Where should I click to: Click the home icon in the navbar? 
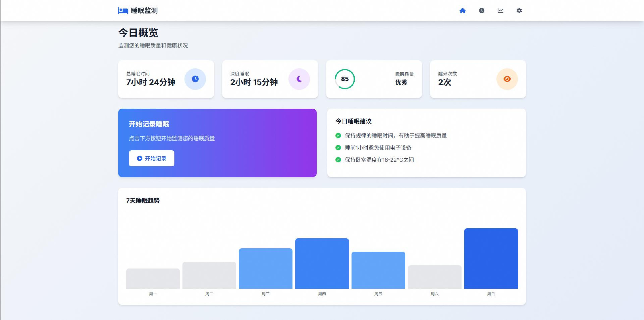462,11
